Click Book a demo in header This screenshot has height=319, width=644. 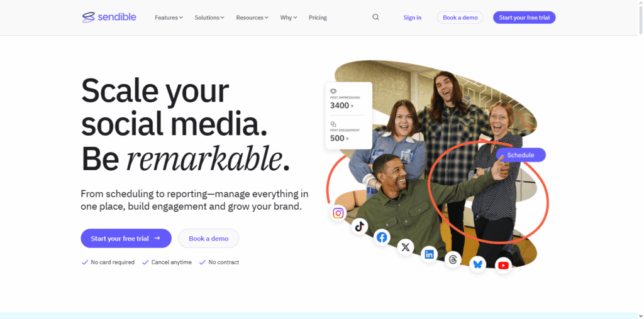(460, 18)
